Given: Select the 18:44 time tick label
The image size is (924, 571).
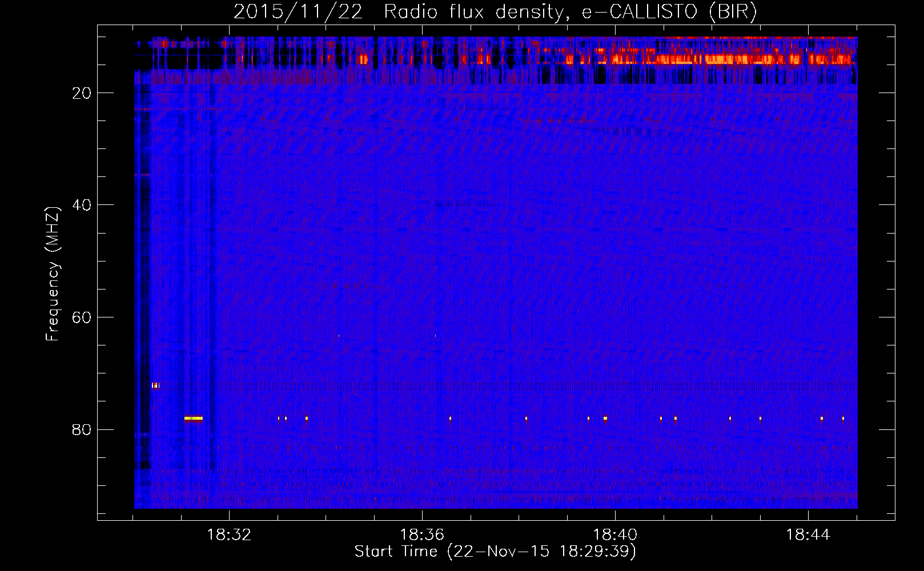Looking at the screenshot, I should tap(808, 535).
